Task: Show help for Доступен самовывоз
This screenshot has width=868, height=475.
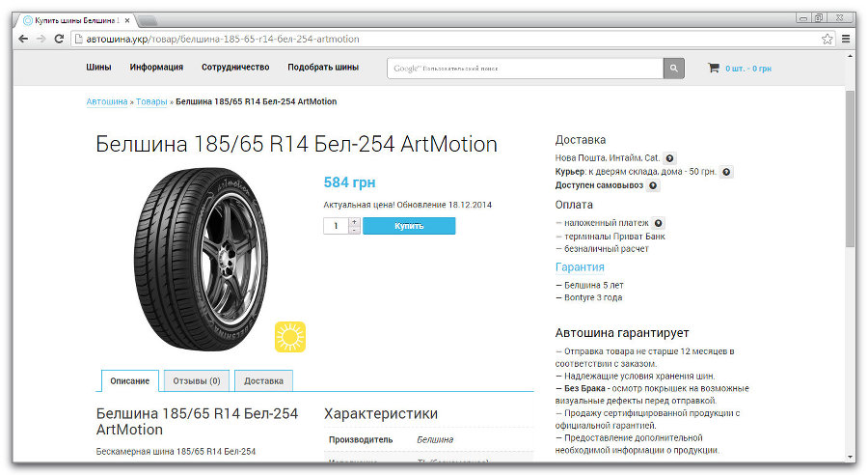Action: click(653, 185)
